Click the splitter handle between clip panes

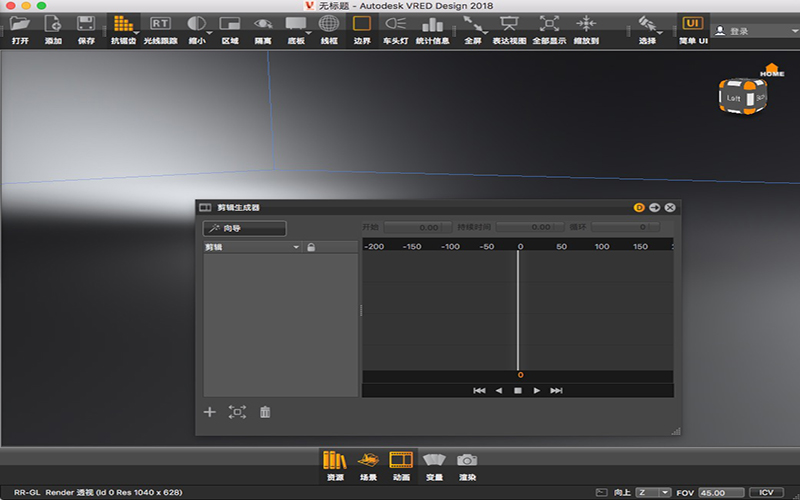pyautogui.click(x=361, y=310)
